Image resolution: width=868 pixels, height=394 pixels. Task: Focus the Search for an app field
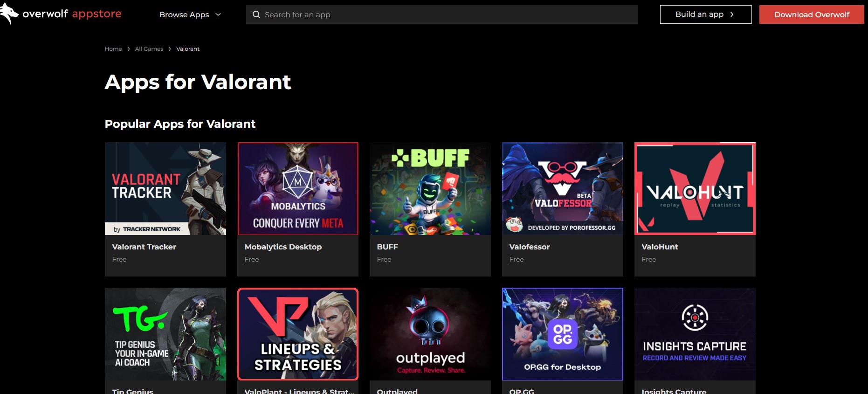click(x=442, y=14)
